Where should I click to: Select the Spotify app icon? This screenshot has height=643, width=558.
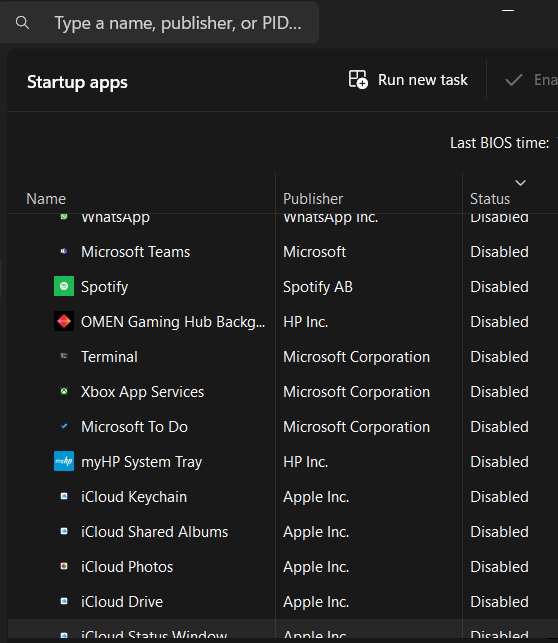coord(64,286)
